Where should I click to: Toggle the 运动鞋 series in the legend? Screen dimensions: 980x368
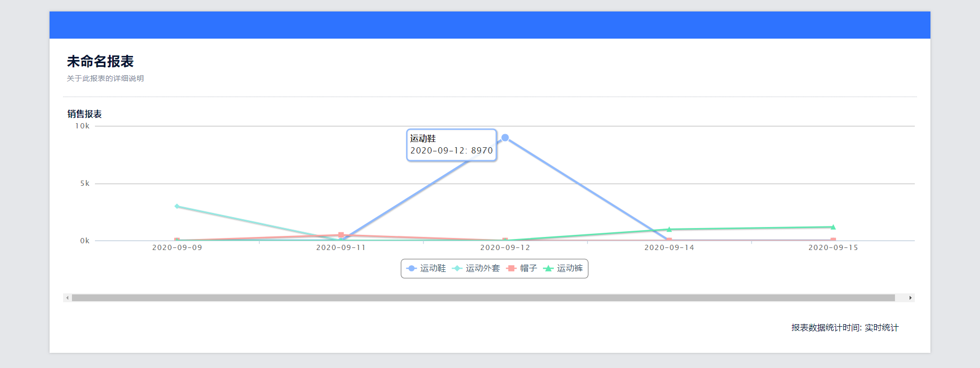tap(427, 268)
